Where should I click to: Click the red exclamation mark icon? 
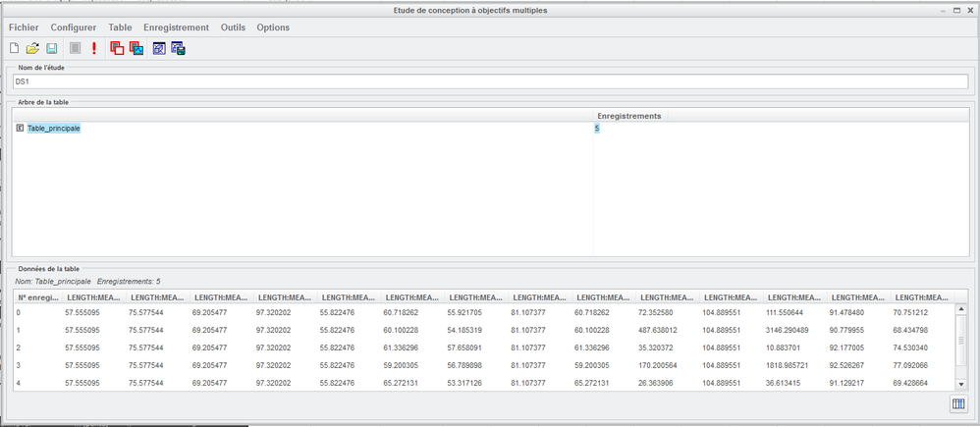click(x=94, y=48)
